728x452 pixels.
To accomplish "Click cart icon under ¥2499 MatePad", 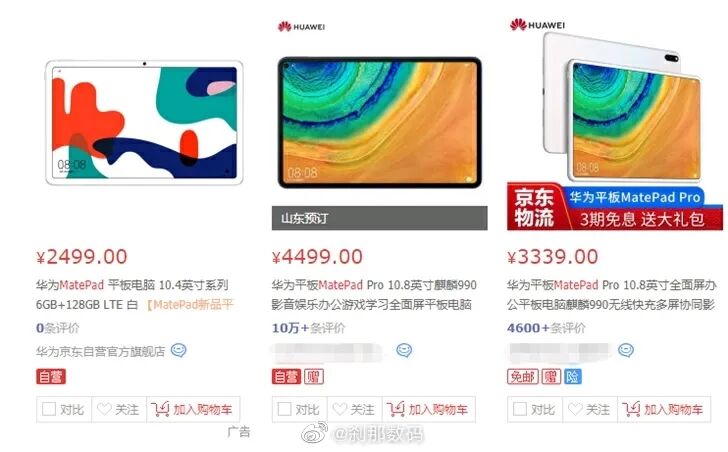I will tap(160, 409).
